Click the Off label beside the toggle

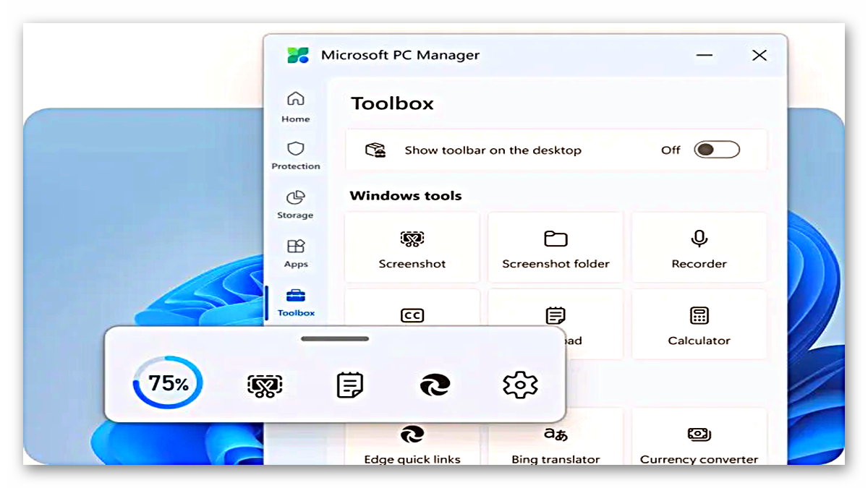[x=671, y=150]
